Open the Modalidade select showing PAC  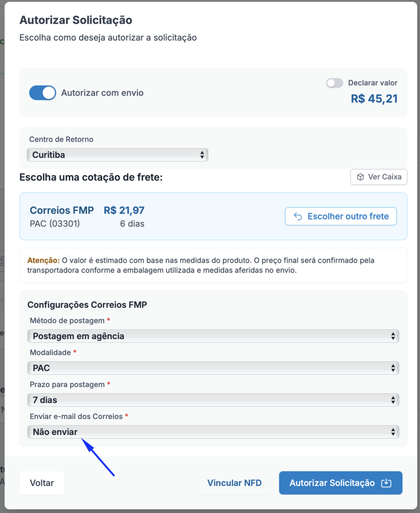click(x=213, y=368)
